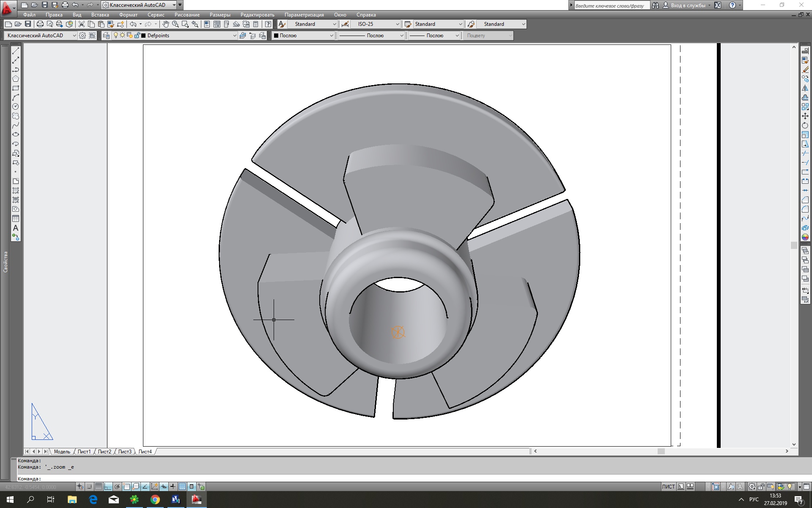Viewport: 812px width, 508px height.
Task: Expand the Классический AutoCAD workspace dropdown
Action: [74, 36]
